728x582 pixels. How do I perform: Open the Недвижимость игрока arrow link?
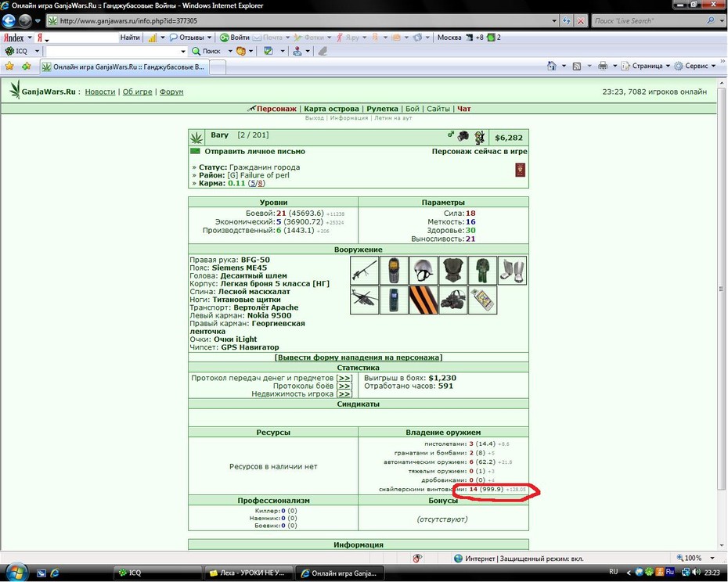pyautogui.click(x=344, y=393)
